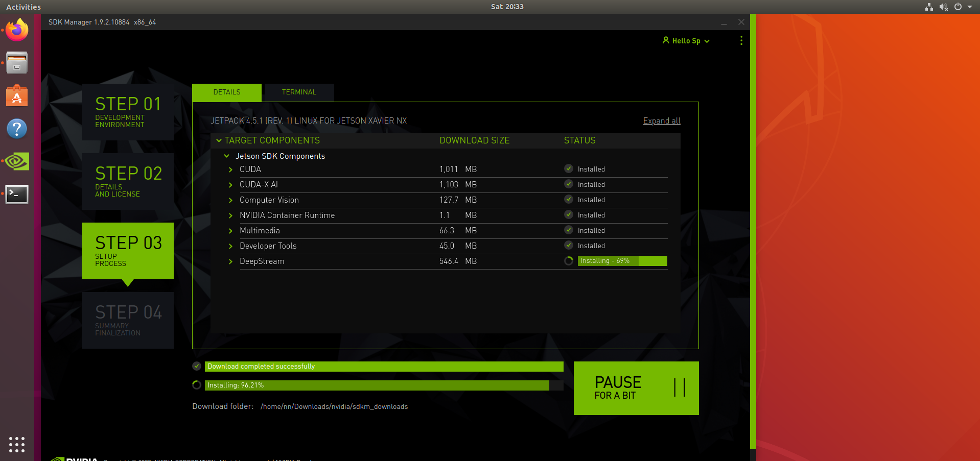Select Step 03 Setup Process
Screen dimensions: 980x461
[x=128, y=251]
